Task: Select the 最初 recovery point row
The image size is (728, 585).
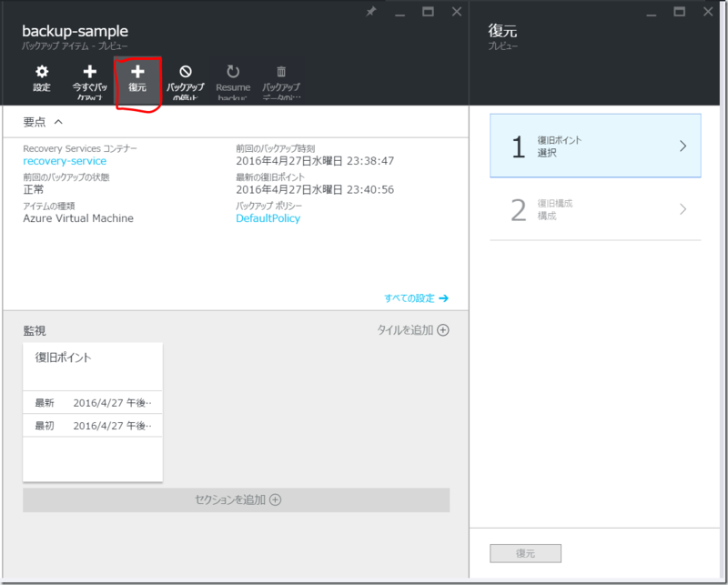Action: point(93,425)
